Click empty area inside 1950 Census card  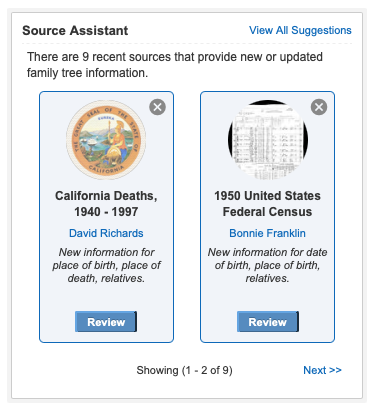[x=267, y=297]
